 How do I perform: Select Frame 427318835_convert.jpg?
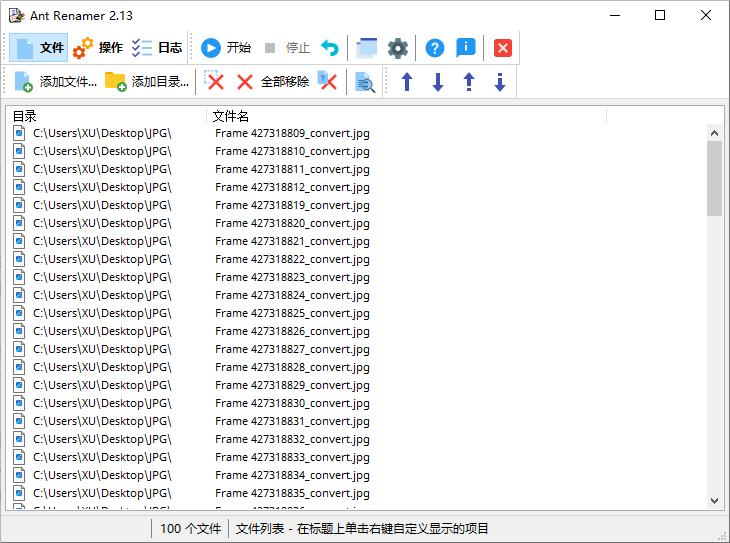click(x=292, y=493)
